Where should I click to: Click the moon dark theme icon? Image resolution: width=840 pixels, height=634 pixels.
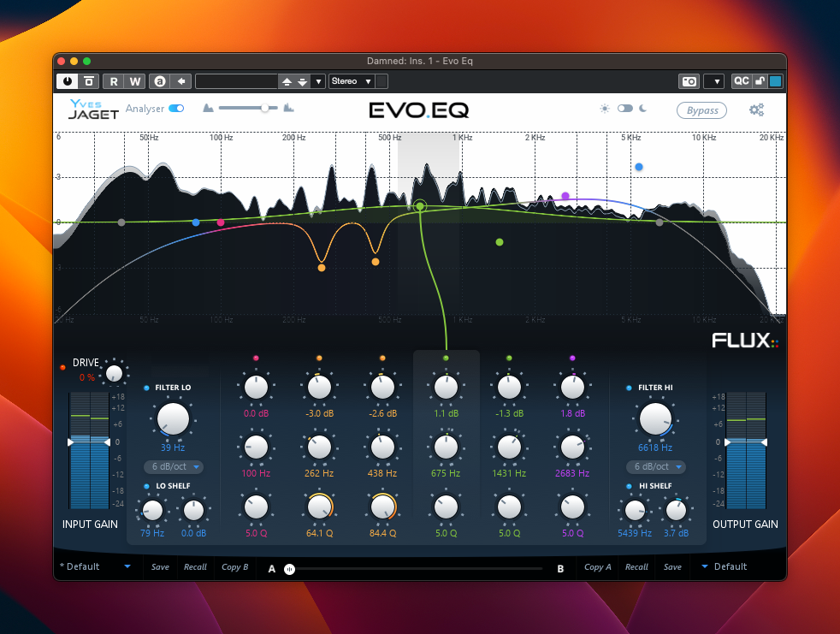[x=644, y=109]
